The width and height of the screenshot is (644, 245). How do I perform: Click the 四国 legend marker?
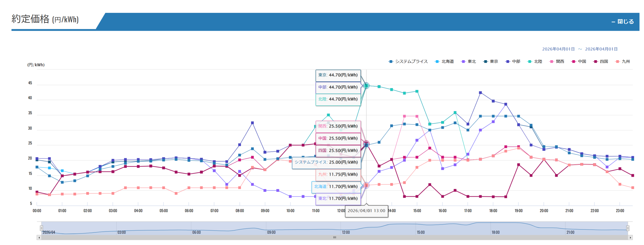tap(595, 61)
